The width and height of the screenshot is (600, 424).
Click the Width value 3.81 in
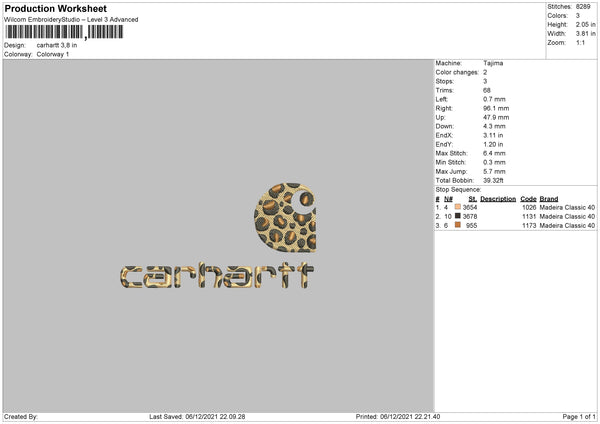click(585, 34)
